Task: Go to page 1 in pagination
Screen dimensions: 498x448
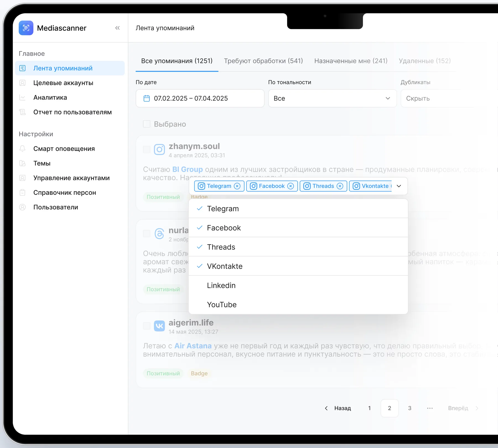Action: coord(369,408)
